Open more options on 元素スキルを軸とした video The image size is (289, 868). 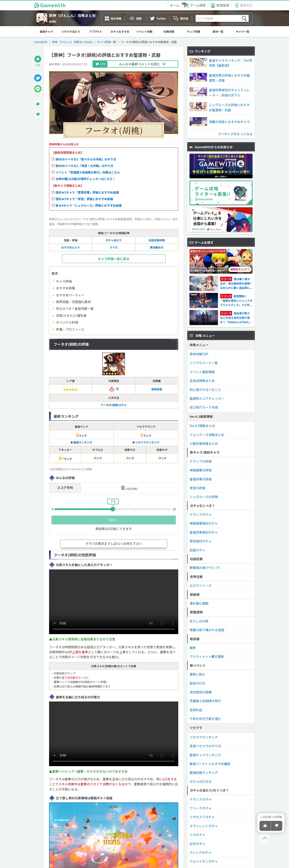coord(173,623)
